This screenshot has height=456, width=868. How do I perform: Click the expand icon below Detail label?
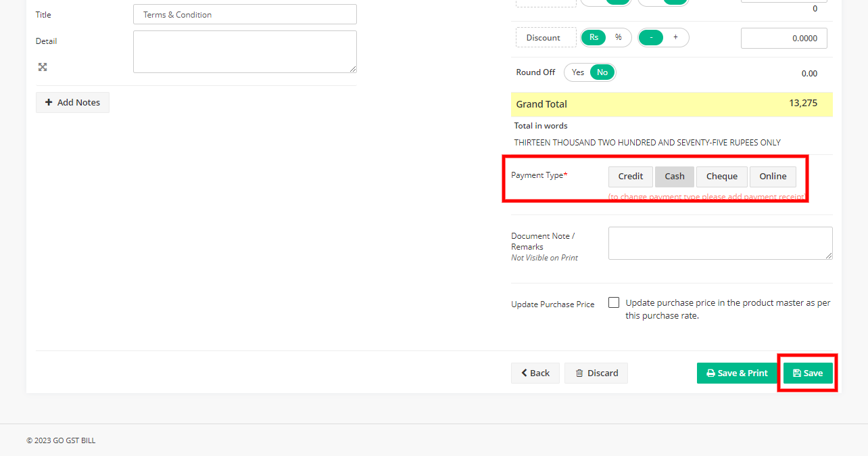(43, 67)
